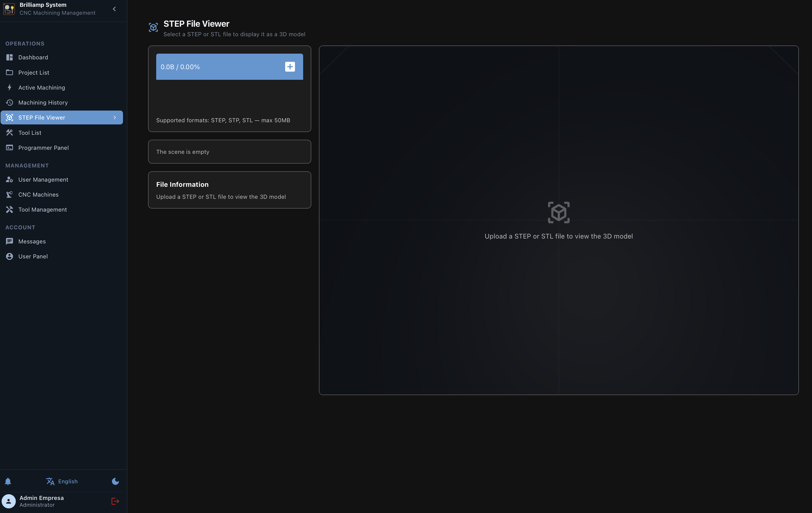Open the Dashboard menu label
Viewport: 812px width, 513px height.
click(x=33, y=57)
